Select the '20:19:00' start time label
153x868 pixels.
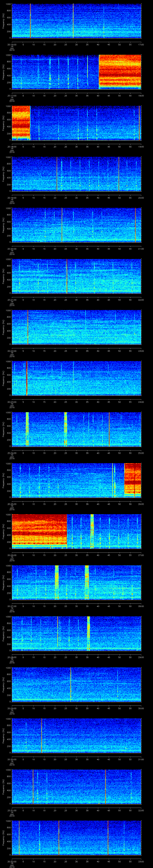coord(12,198)
